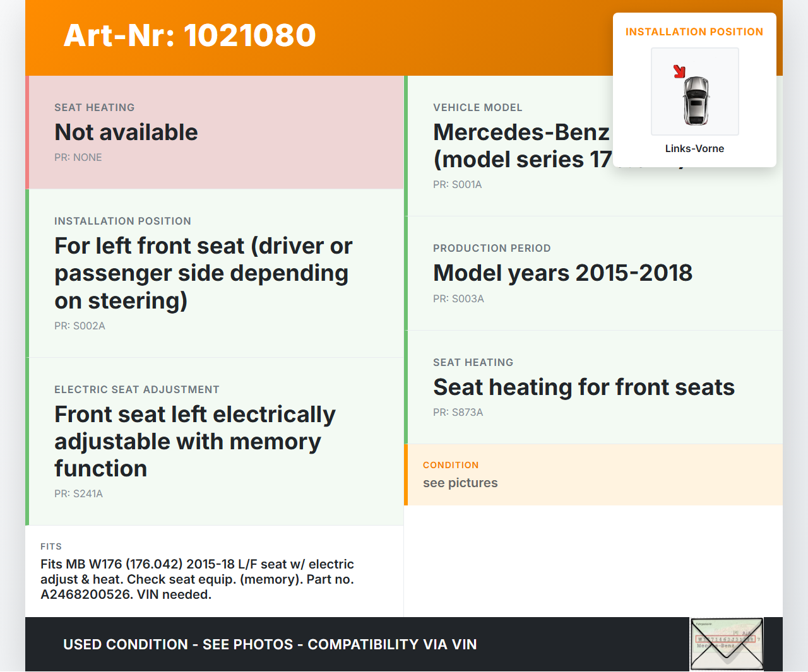The image size is (808, 672).
Task: Click the PR: S002A code label
Action: click(80, 326)
